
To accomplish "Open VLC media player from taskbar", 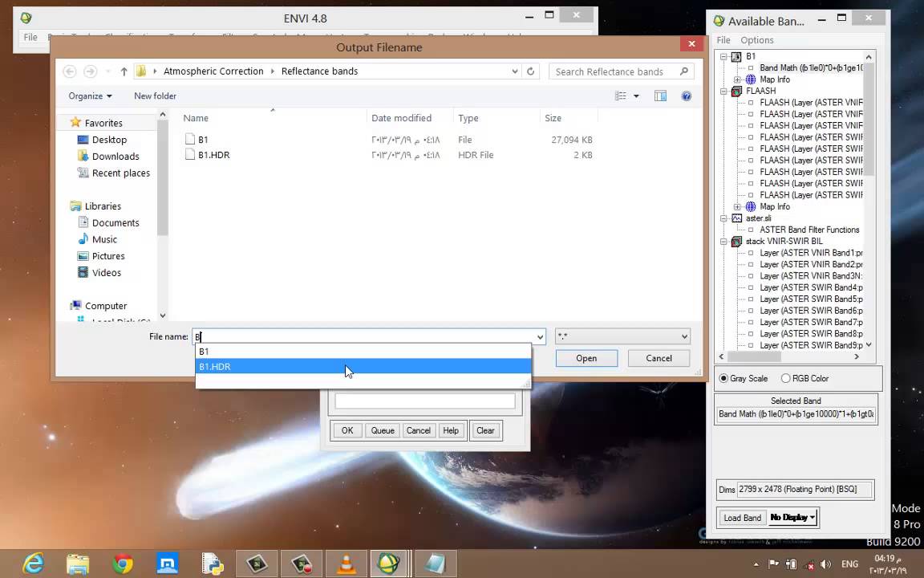I will (346, 564).
